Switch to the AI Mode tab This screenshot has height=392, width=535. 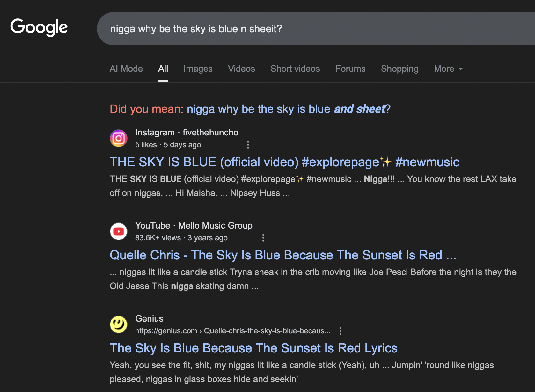pos(126,69)
